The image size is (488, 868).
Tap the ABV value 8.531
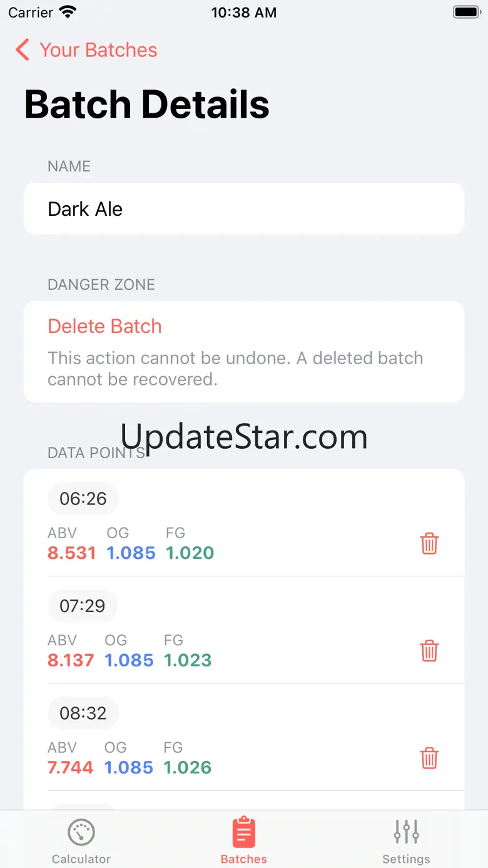point(72,553)
